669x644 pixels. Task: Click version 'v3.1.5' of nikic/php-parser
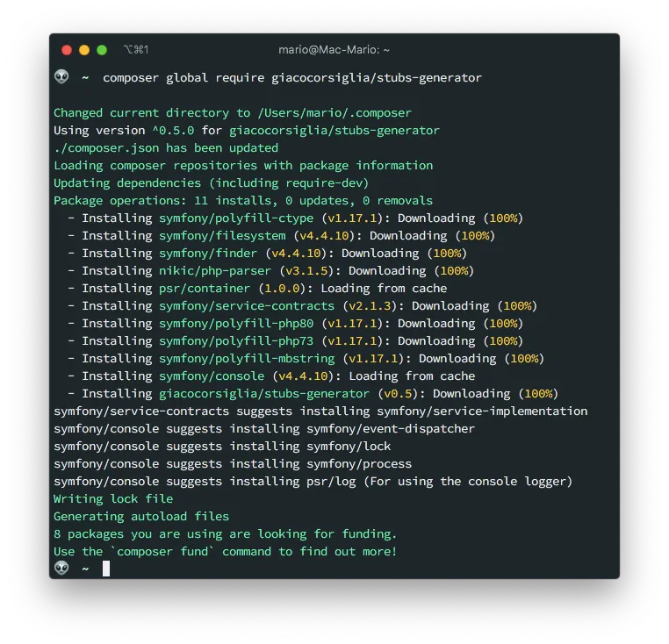pyautogui.click(x=306, y=271)
